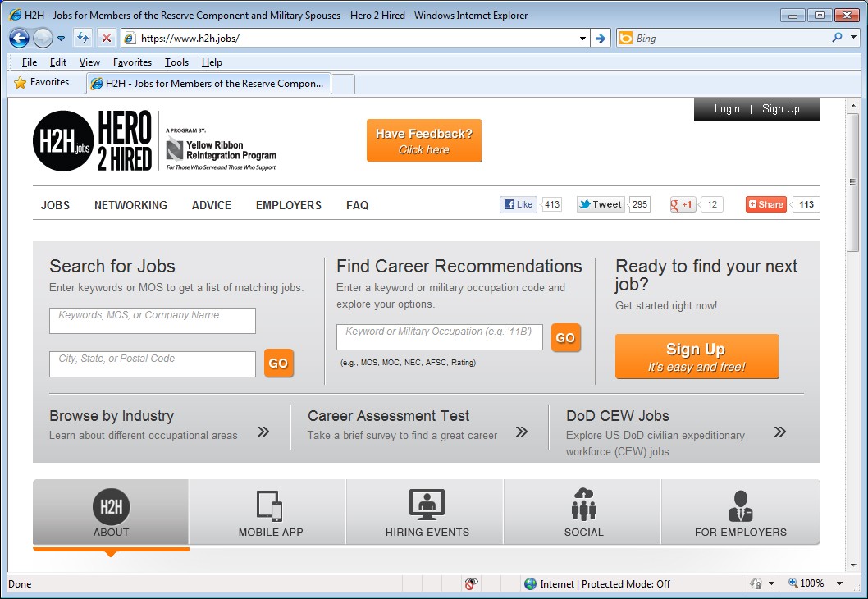Click the Internet zone globe icon
This screenshot has height=599, width=868.
pyautogui.click(x=530, y=583)
